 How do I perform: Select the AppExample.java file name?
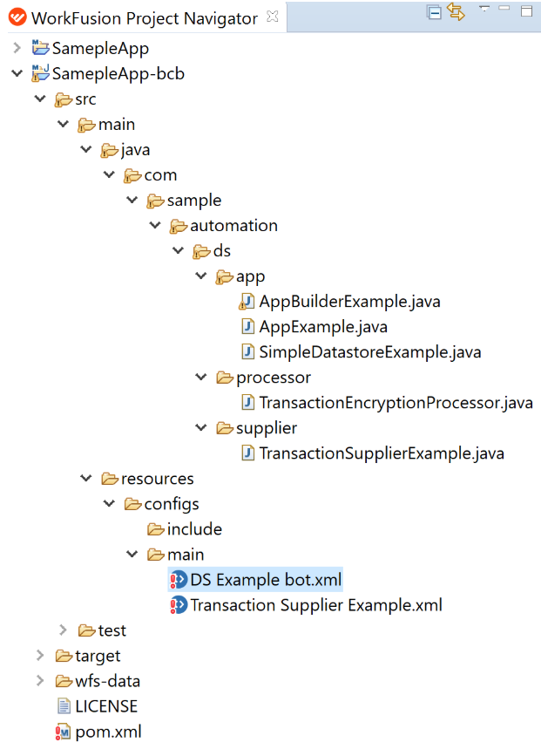[324, 327]
